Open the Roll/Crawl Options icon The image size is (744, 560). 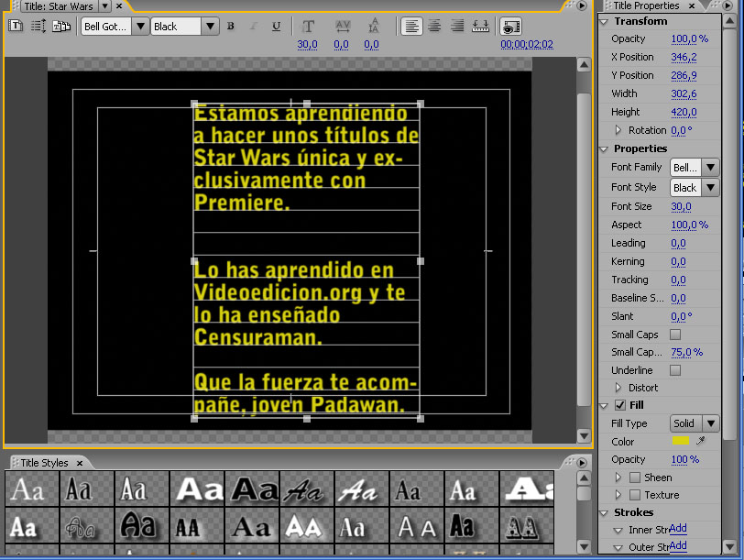(38, 27)
